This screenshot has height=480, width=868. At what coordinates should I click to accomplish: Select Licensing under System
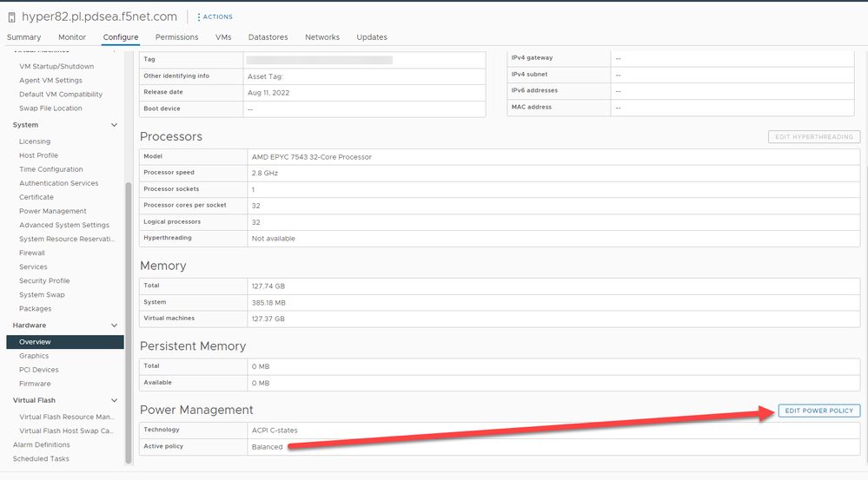(x=35, y=141)
